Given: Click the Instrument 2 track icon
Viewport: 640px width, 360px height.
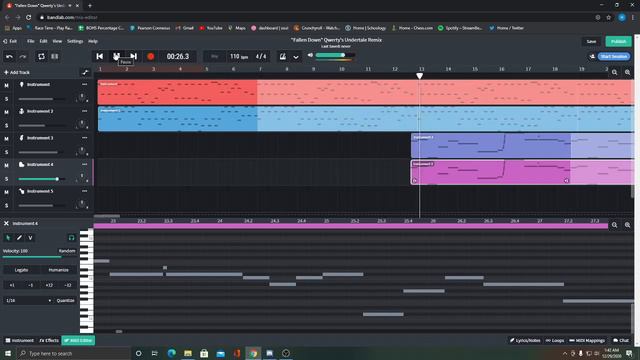Looking at the screenshot, I should tap(22, 111).
